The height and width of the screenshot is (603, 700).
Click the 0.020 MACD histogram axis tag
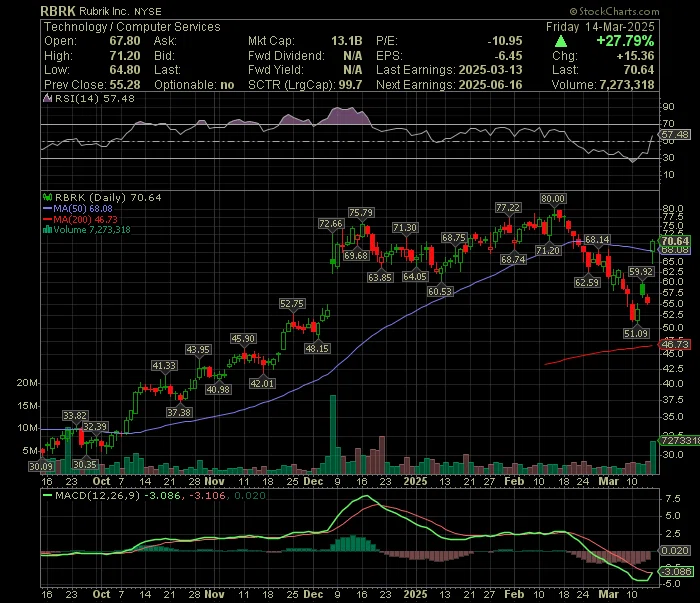click(675, 550)
